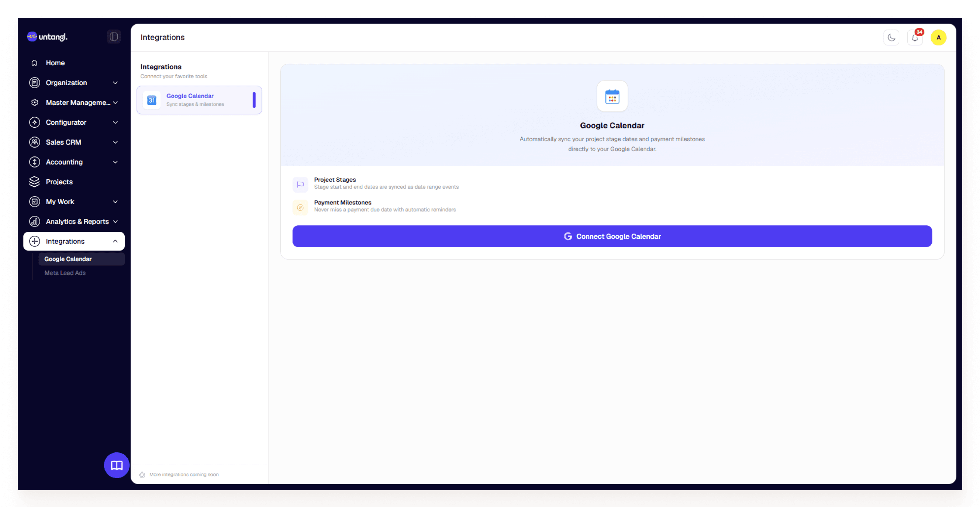Click the Organization sidebar icon
This screenshot has width=980, height=507.
[35, 83]
